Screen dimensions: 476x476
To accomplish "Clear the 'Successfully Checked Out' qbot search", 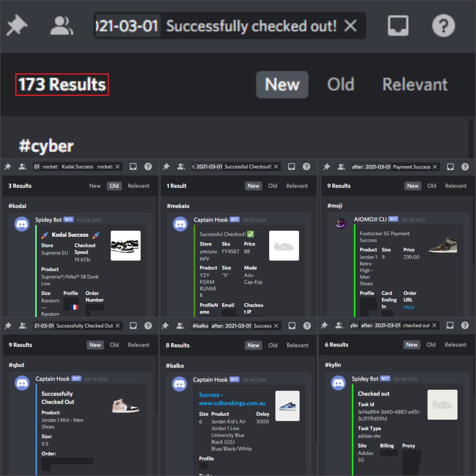I will [117, 326].
